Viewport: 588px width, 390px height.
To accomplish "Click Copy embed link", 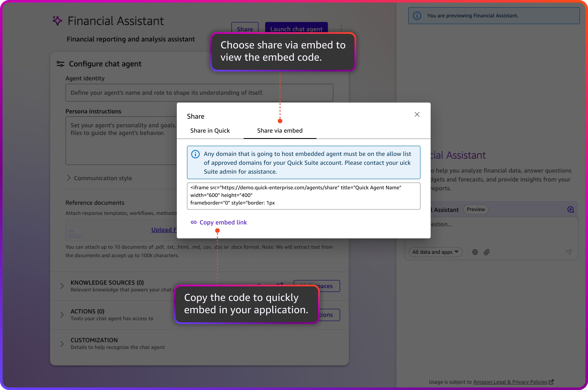I will tap(223, 222).
